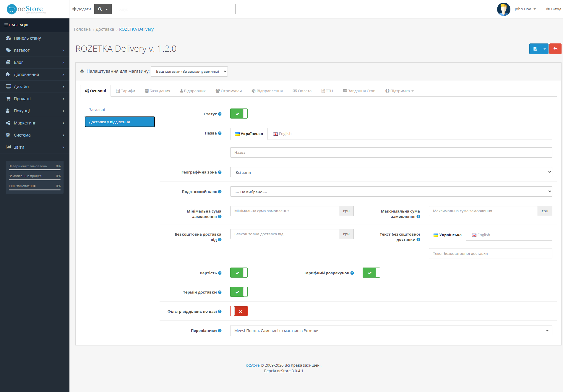The height and width of the screenshot is (392, 563).
Task: Click help icon next to Податковий клас
Action: pos(220,192)
